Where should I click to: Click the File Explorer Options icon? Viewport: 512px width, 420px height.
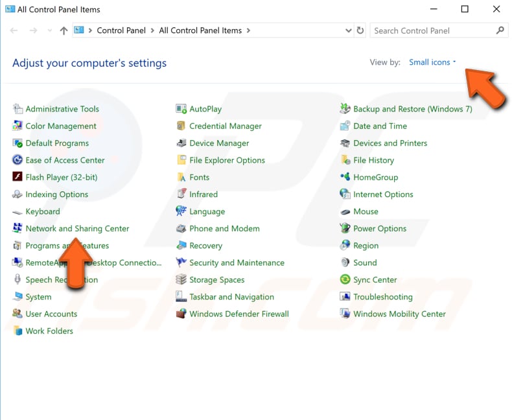181,160
